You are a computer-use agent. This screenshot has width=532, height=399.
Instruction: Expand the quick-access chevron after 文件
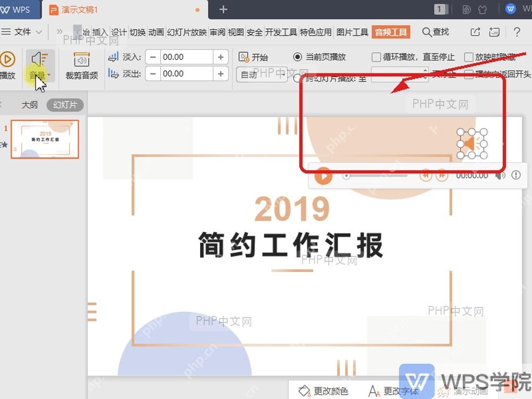60,32
